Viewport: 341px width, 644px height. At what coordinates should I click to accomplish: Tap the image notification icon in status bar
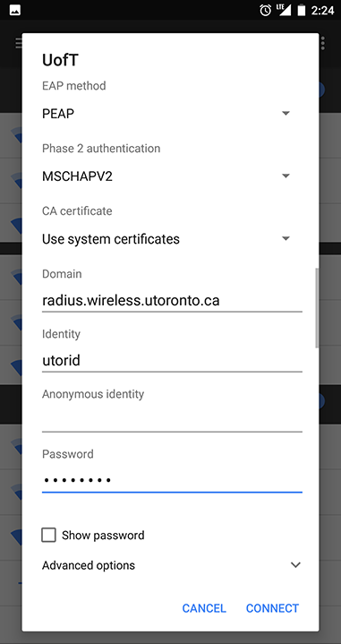tap(15, 10)
